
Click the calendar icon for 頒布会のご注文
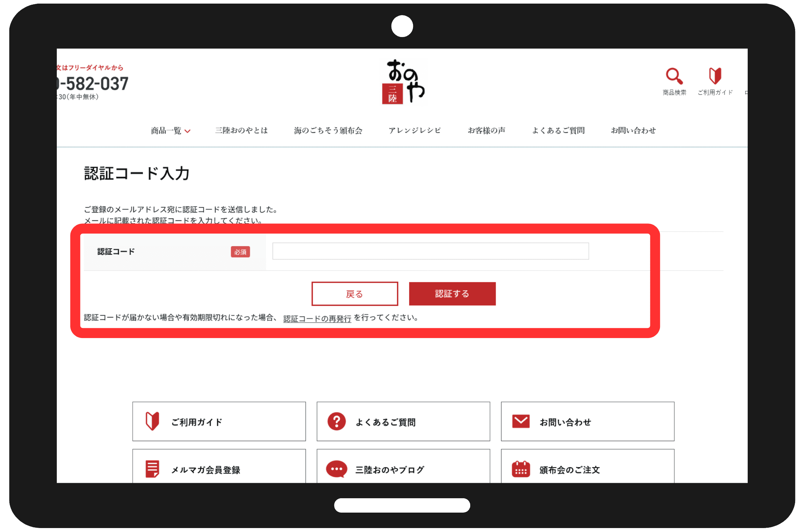pos(521,469)
